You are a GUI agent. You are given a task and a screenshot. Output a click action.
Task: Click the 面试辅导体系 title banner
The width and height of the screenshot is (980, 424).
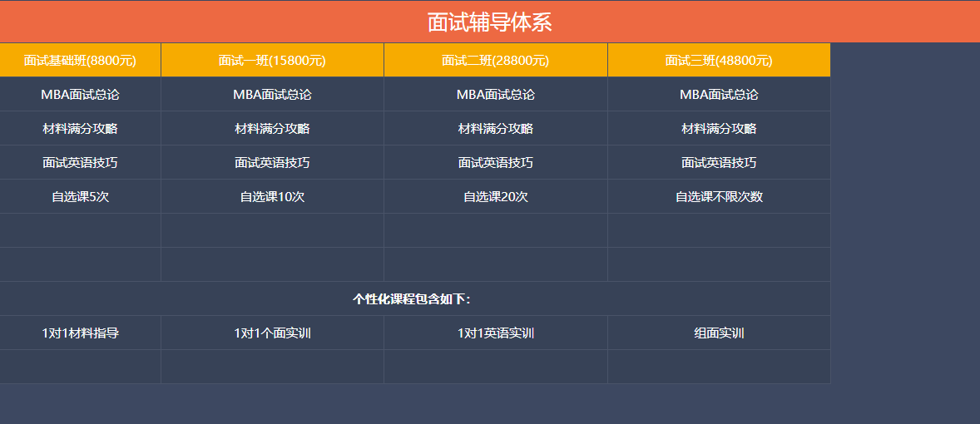489,22
